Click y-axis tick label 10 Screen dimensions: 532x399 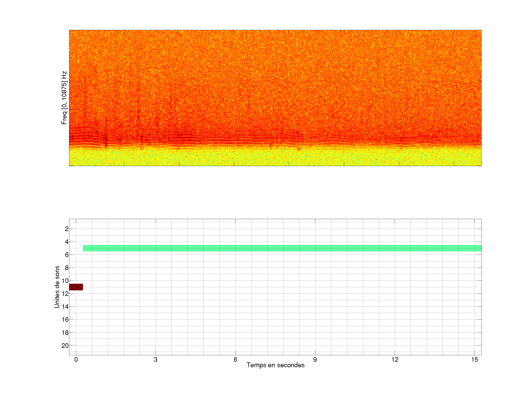coord(65,281)
